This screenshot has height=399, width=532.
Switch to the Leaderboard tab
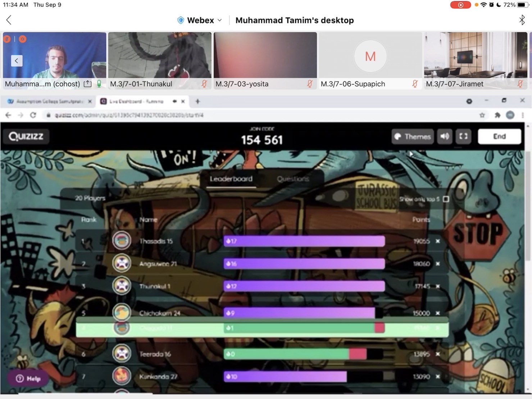click(231, 179)
